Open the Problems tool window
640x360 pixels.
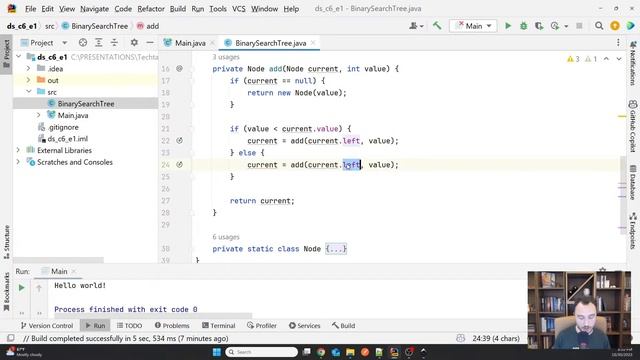tap(172, 326)
